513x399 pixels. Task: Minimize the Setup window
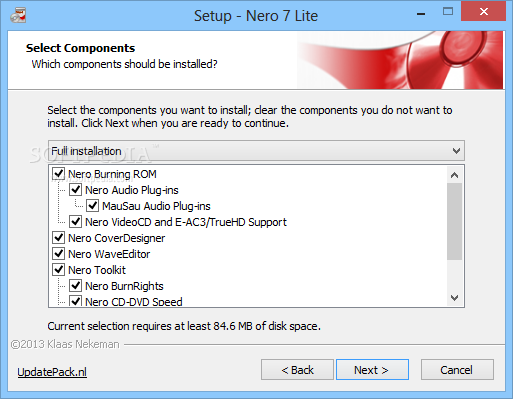421,13
